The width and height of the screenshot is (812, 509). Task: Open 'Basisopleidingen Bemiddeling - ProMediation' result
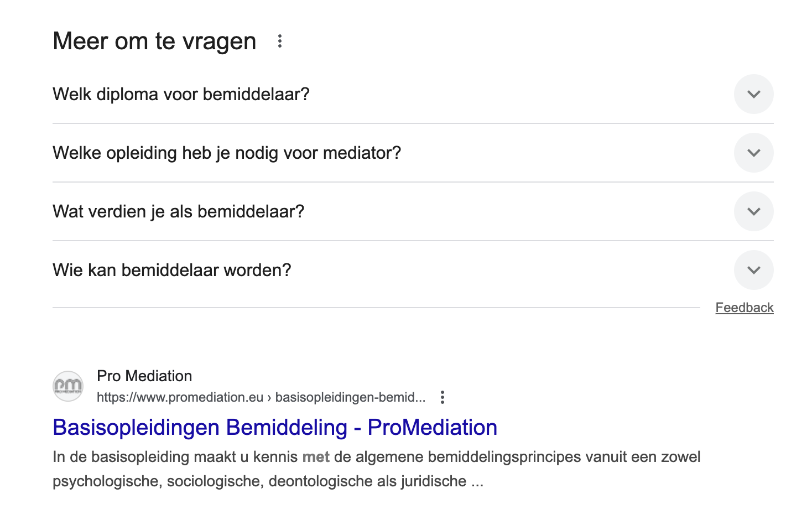tap(274, 427)
